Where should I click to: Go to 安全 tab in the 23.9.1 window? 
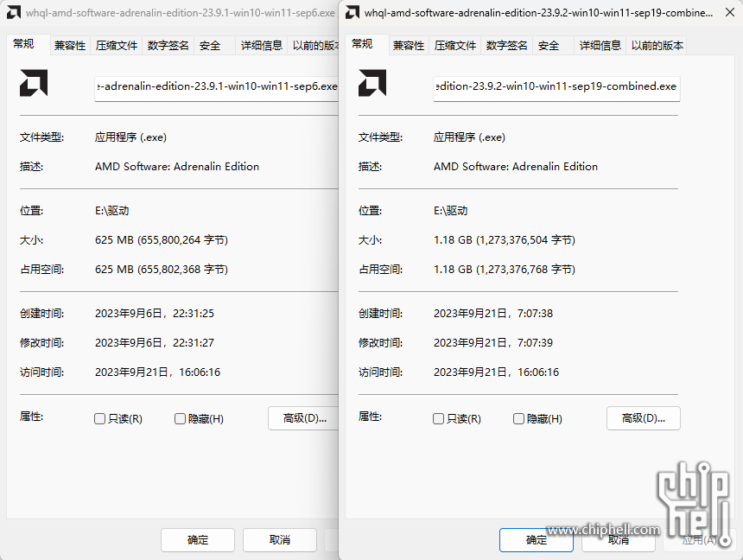point(214,46)
